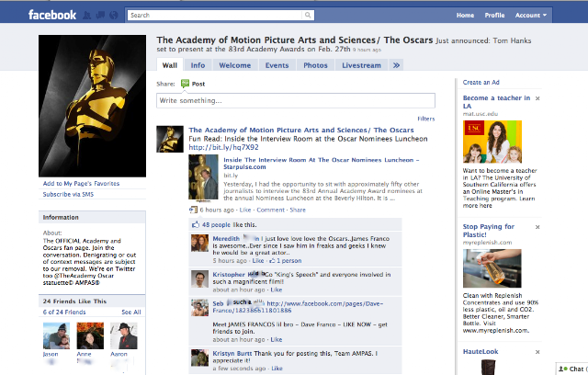588x375 pixels.
Task: Open Kristyn Burtt's profile name link
Action: coord(232,353)
